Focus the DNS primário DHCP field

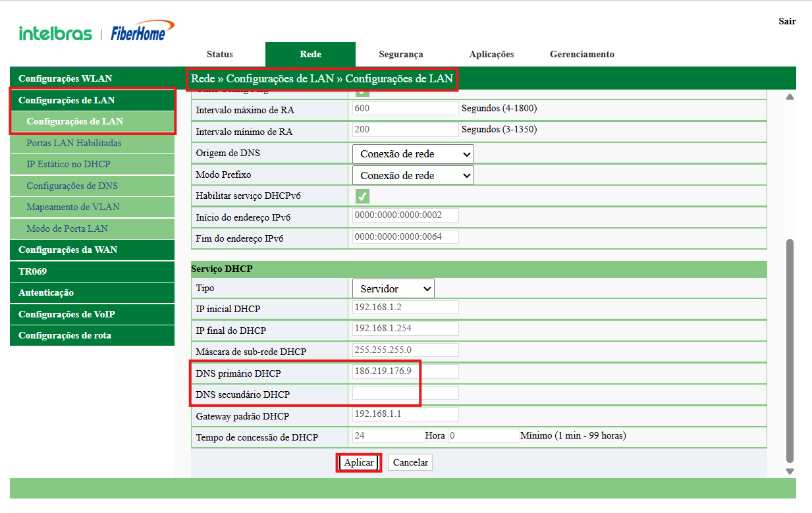click(x=405, y=371)
